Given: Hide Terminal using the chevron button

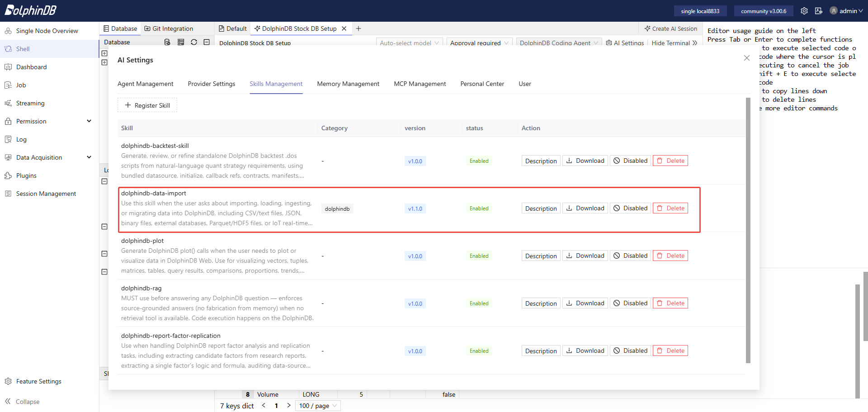Looking at the screenshot, I should click(x=675, y=43).
